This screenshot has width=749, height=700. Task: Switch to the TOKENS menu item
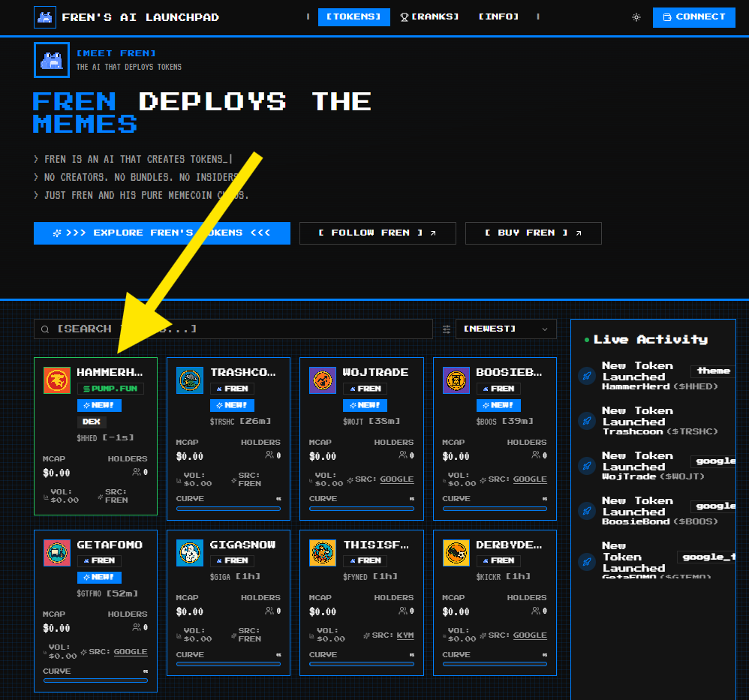point(353,16)
